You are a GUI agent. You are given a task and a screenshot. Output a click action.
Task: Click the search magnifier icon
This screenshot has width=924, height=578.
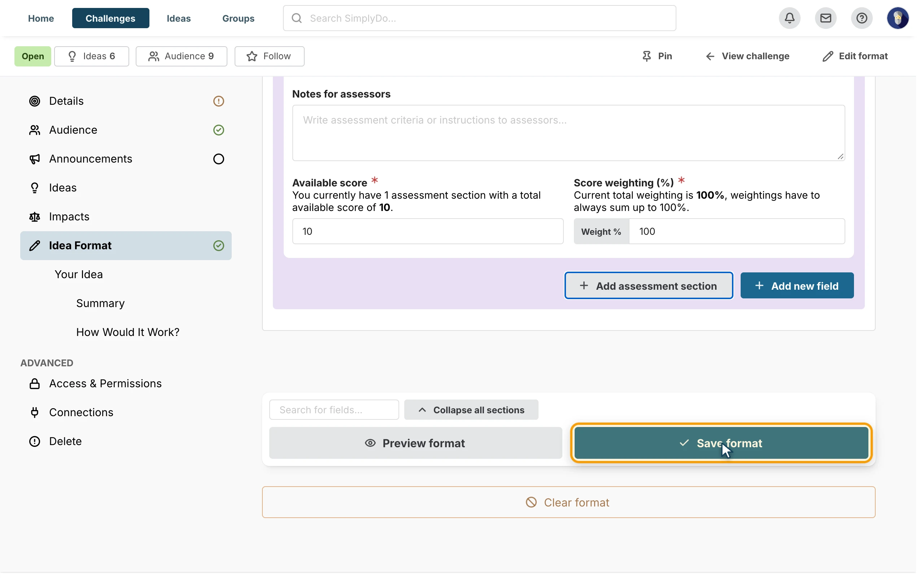click(x=297, y=18)
